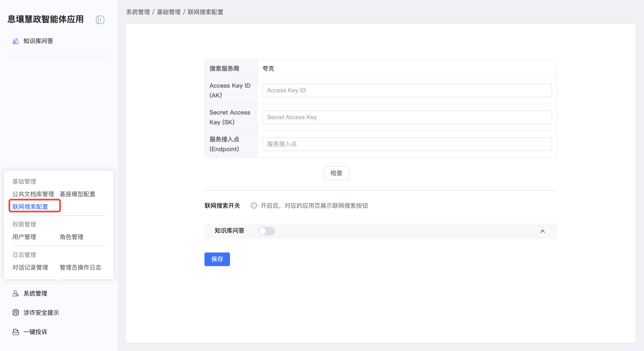Image resolution: width=644 pixels, height=351 pixels.
Task: Click the 联网搜索开关 section label
Action: click(222, 206)
